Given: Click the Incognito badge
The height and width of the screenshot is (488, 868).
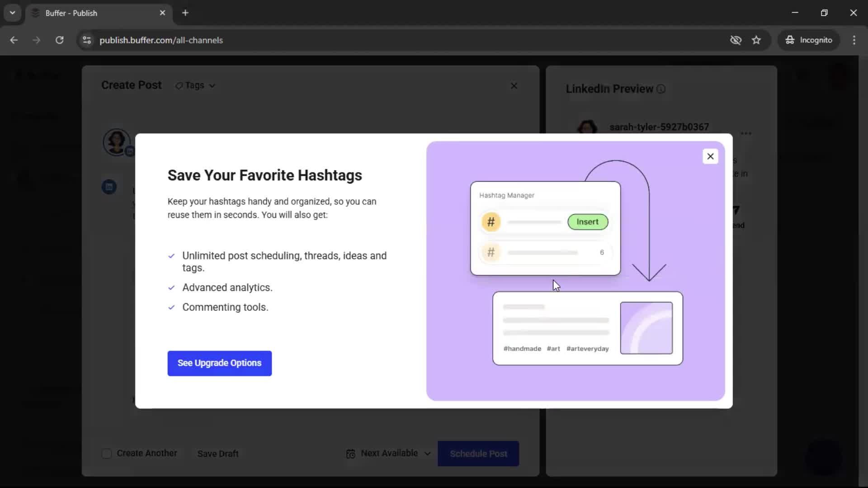Looking at the screenshot, I should [809, 40].
